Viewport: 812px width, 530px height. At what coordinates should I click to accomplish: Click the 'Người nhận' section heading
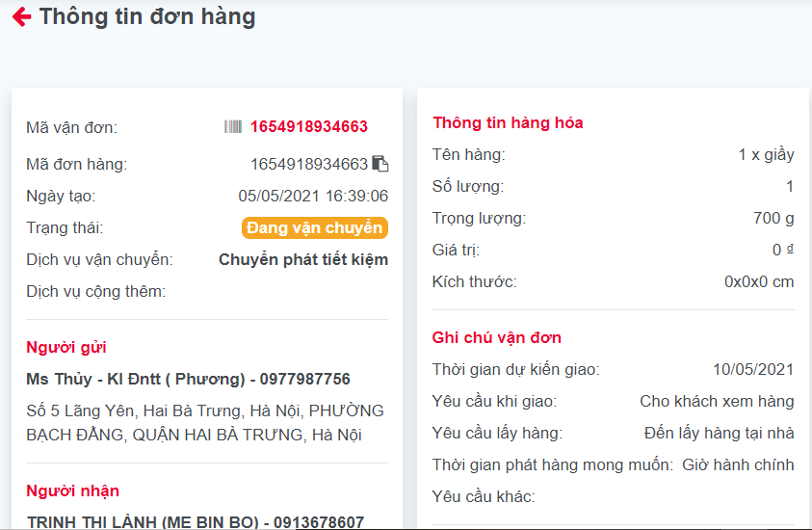tap(72, 490)
